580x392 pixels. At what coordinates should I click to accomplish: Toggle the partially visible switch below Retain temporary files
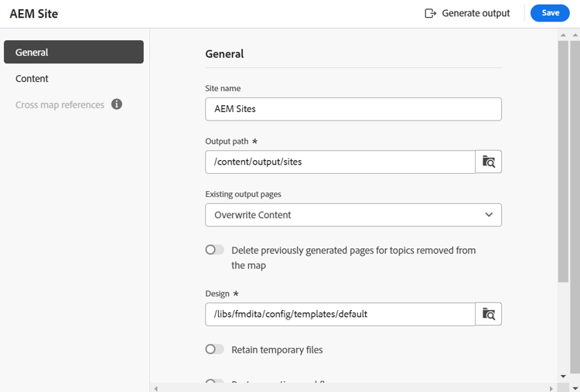pyautogui.click(x=214, y=382)
